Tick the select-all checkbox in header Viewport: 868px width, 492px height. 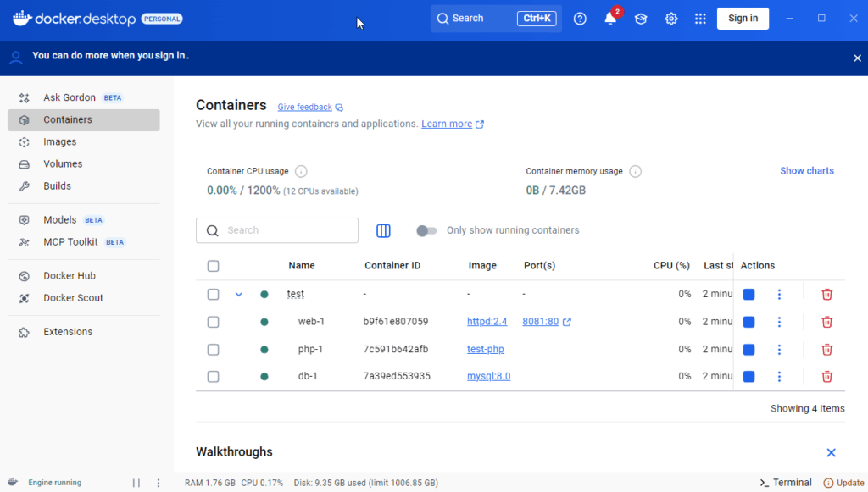(x=213, y=266)
